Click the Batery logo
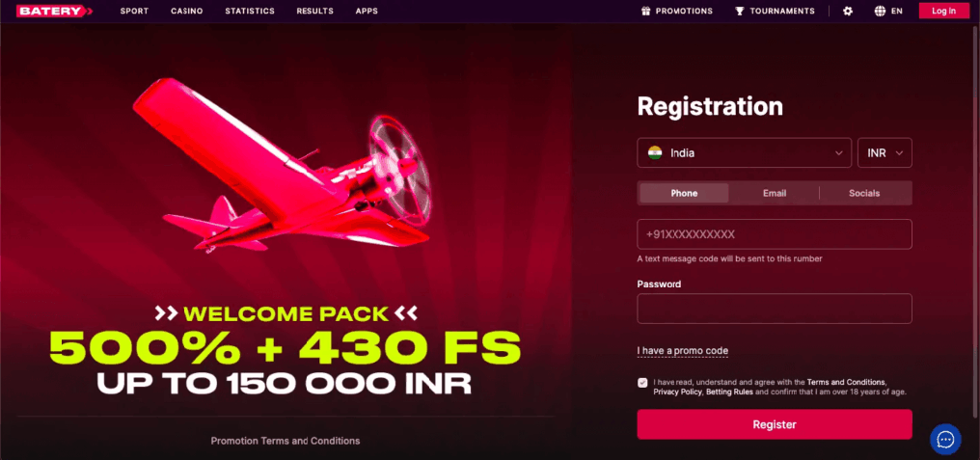980x460 pixels. point(54,11)
